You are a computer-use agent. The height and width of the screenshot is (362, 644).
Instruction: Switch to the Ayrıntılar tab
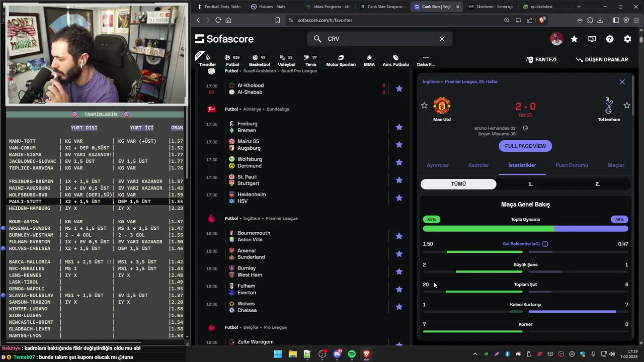(437, 165)
